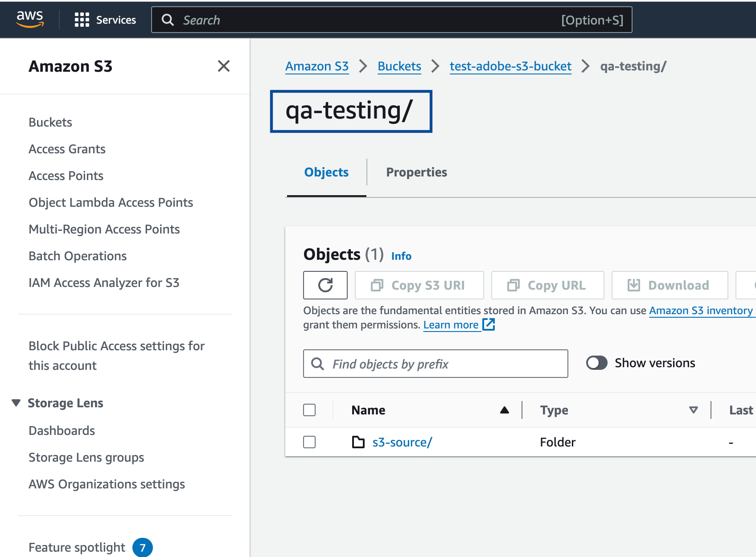Toggle the Show versions switch
The image size is (756, 557).
click(x=597, y=363)
